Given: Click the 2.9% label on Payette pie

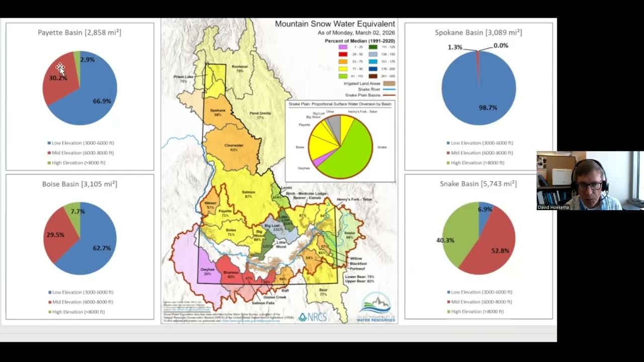Looking at the screenshot, I should coord(87,59).
